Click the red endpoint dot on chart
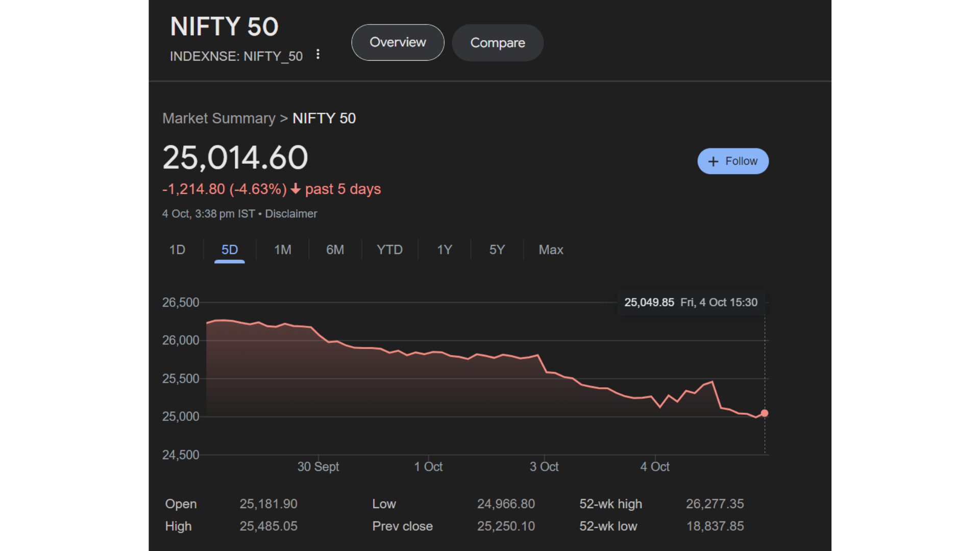This screenshot has width=980, height=551. coord(764,413)
